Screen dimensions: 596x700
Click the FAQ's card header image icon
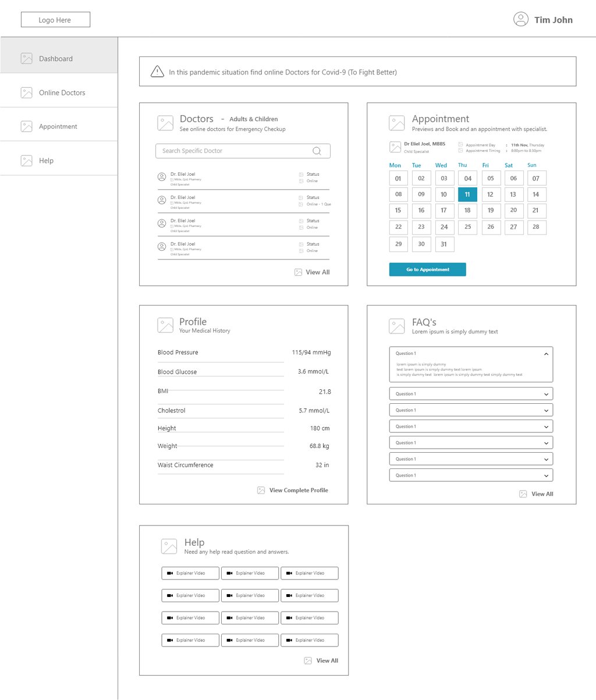pos(397,326)
